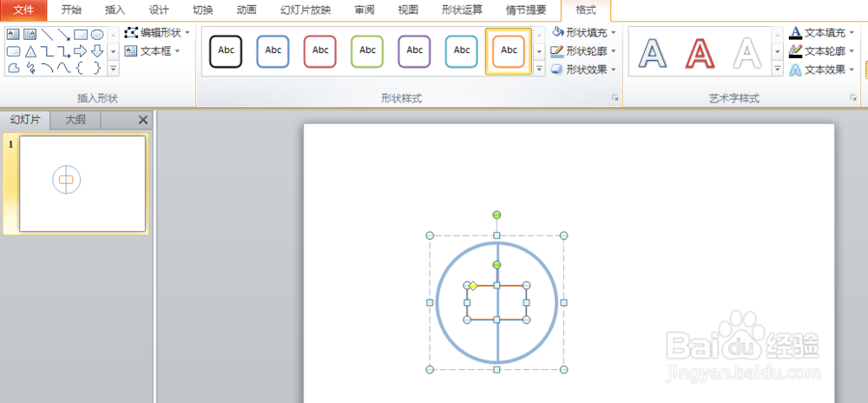Select the arrow line shape
868x403 pixels.
pyautogui.click(x=63, y=35)
